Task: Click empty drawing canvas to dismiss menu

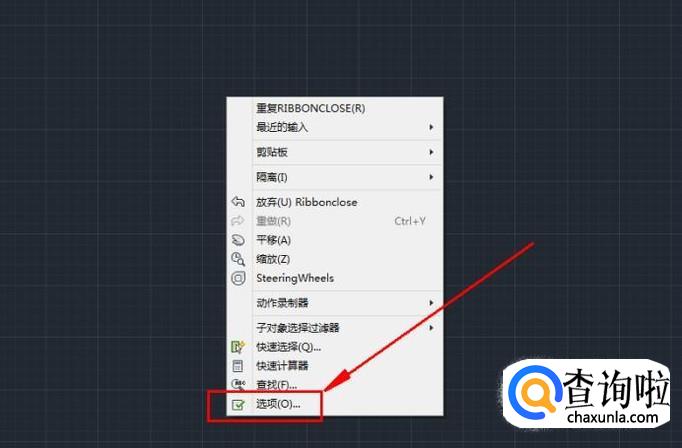Action: 109,217
